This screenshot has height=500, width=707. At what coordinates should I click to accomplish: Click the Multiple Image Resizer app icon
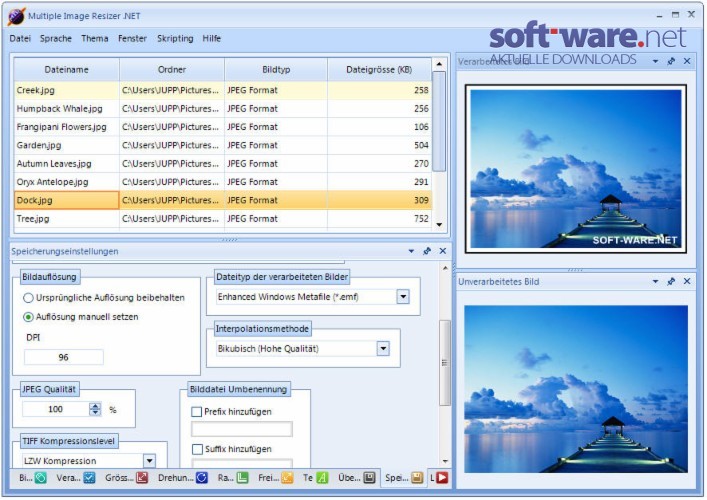click(16, 16)
